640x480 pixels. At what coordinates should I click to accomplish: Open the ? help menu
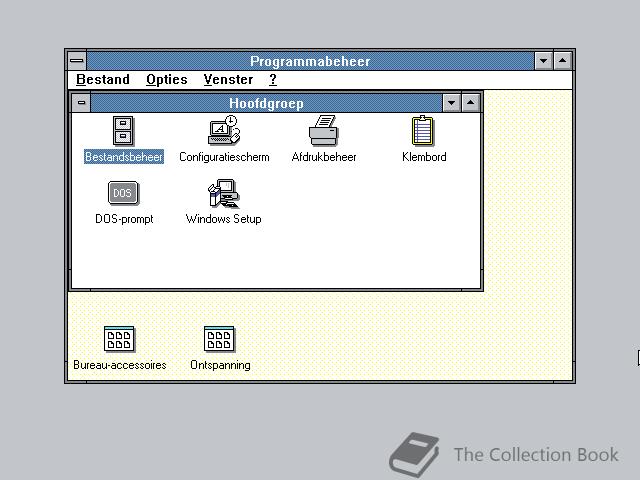(x=273, y=79)
